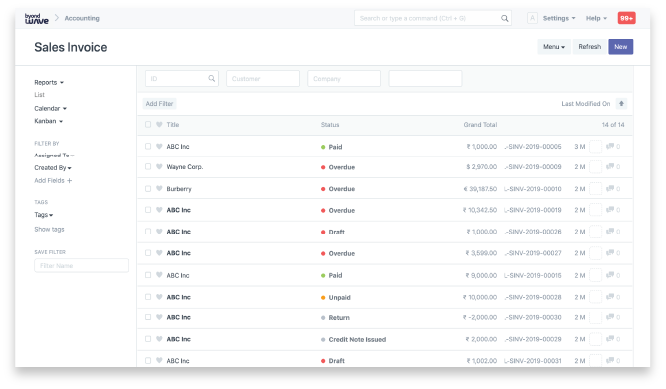The height and width of the screenshot is (389, 666).
Task: Open the 99+ notifications badge
Action: coord(626,18)
